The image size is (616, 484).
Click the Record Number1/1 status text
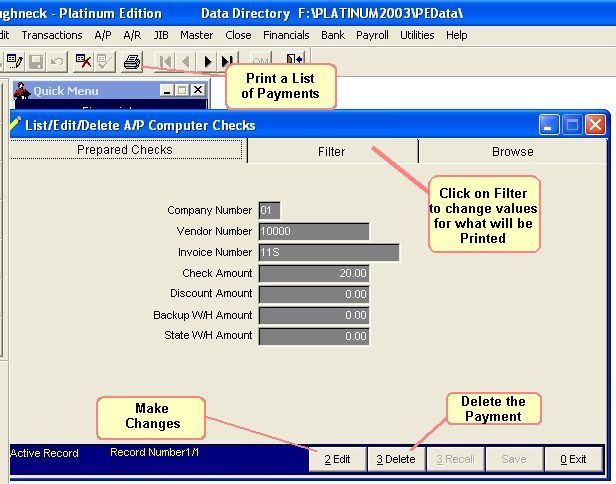[x=154, y=452]
